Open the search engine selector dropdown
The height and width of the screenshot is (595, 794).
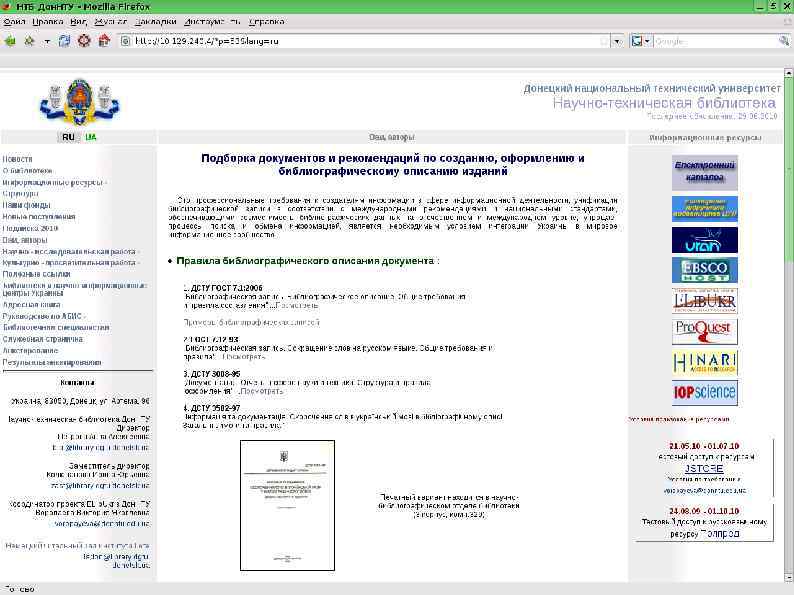pyautogui.click(x=642, y=41)
